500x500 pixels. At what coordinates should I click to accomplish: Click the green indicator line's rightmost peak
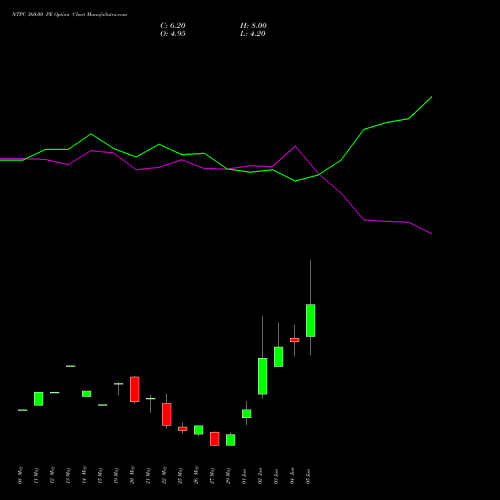click(x=432, y=97)
